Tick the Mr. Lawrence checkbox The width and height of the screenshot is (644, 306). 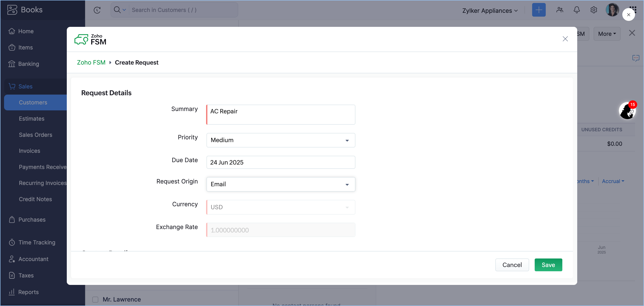point(95,299)
